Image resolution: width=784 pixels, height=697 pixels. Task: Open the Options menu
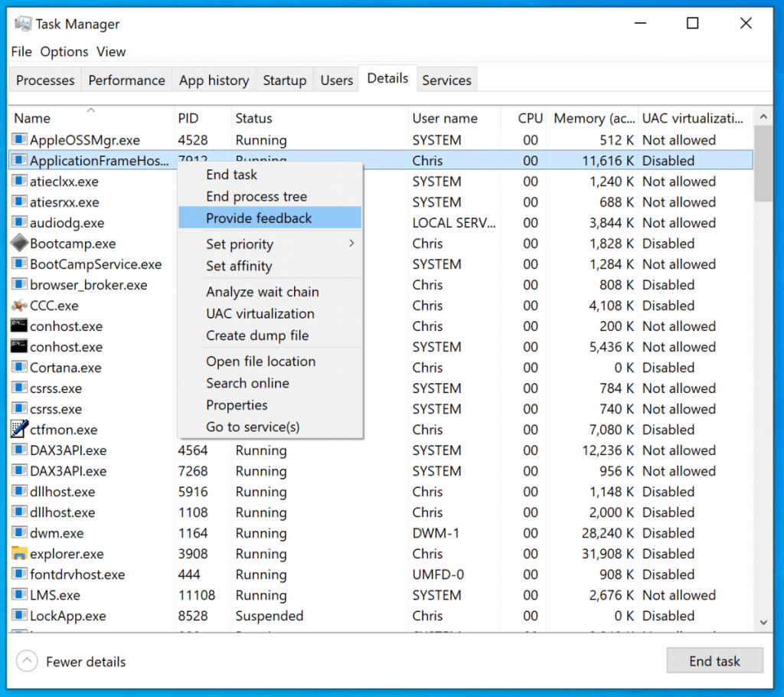[x=64, y=51]
